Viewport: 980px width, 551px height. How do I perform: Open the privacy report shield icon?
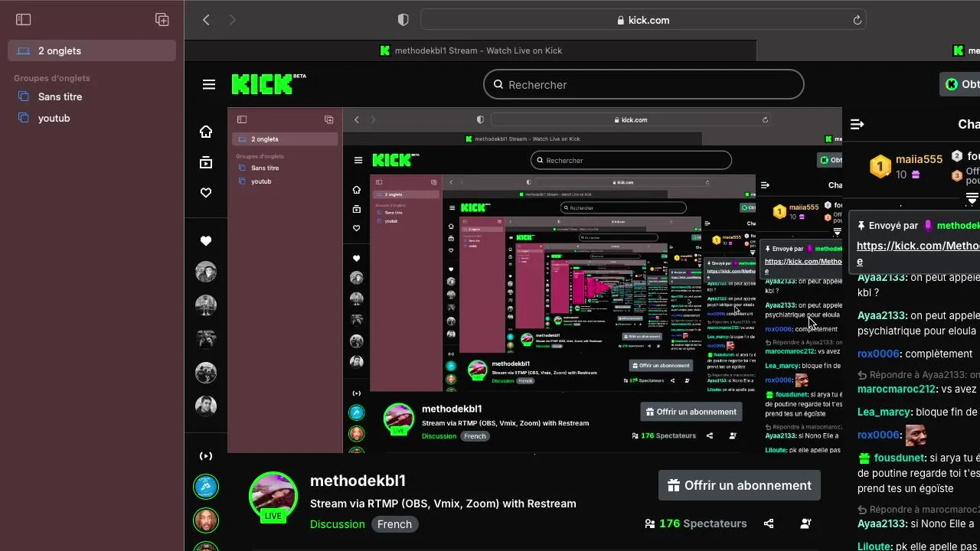click(403, 20)
